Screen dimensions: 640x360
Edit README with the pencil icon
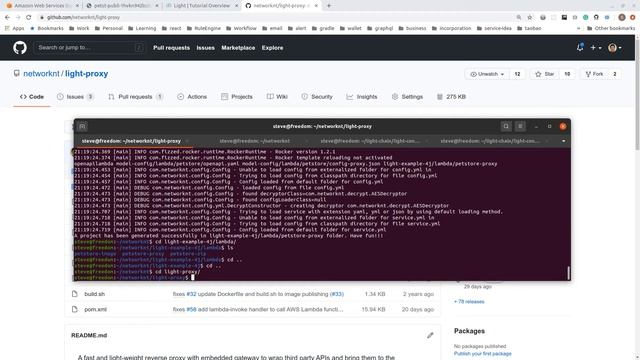pos(430,336)
